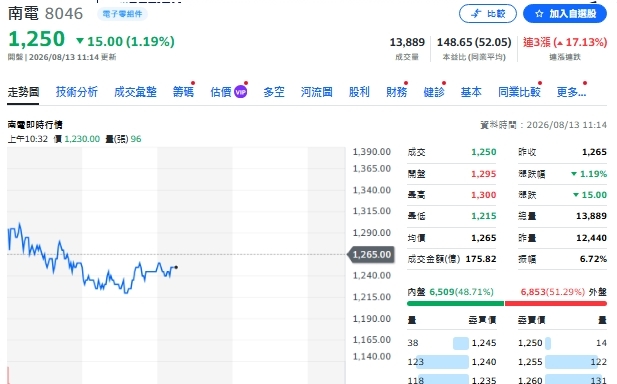
Task: Click the 內盤 figure 6,509(48.71%)
Action: click(x=461, y=292)
